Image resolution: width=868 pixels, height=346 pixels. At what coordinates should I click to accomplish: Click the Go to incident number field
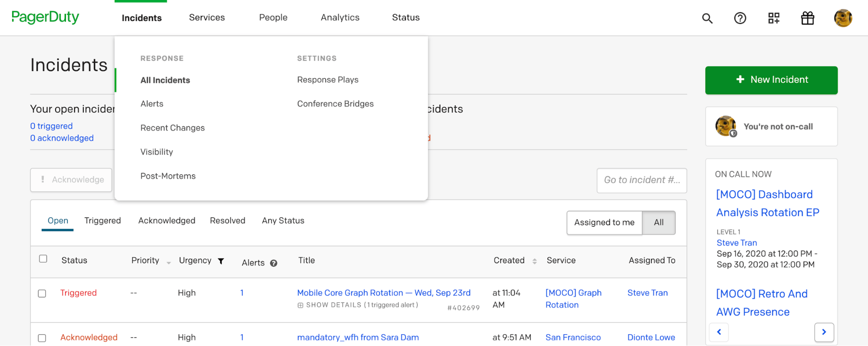tap(641, 180)
